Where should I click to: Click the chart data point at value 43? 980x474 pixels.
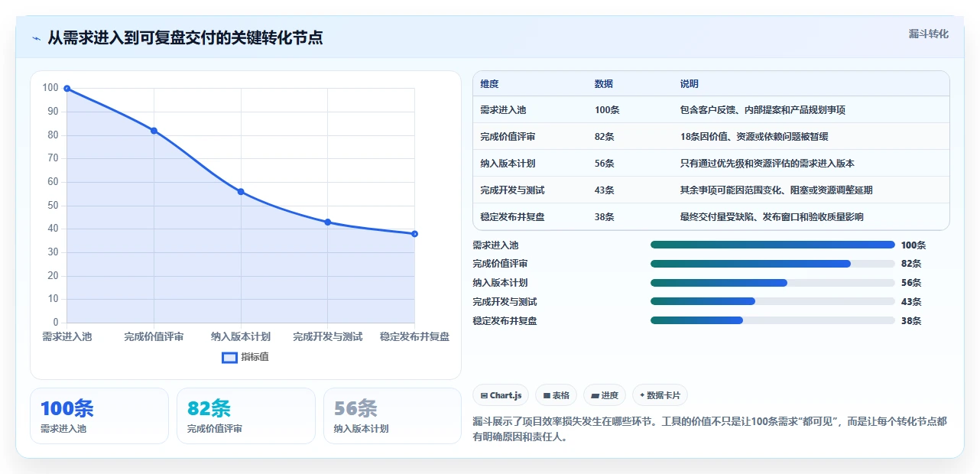(x=328, y=222)
